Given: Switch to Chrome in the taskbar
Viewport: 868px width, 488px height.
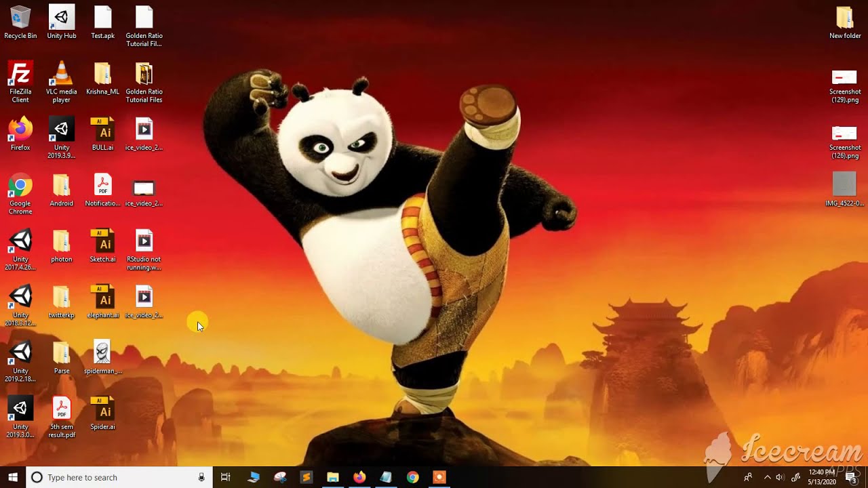Looking at the screenshot, I should pyautogui.click(x=412, y=477).
